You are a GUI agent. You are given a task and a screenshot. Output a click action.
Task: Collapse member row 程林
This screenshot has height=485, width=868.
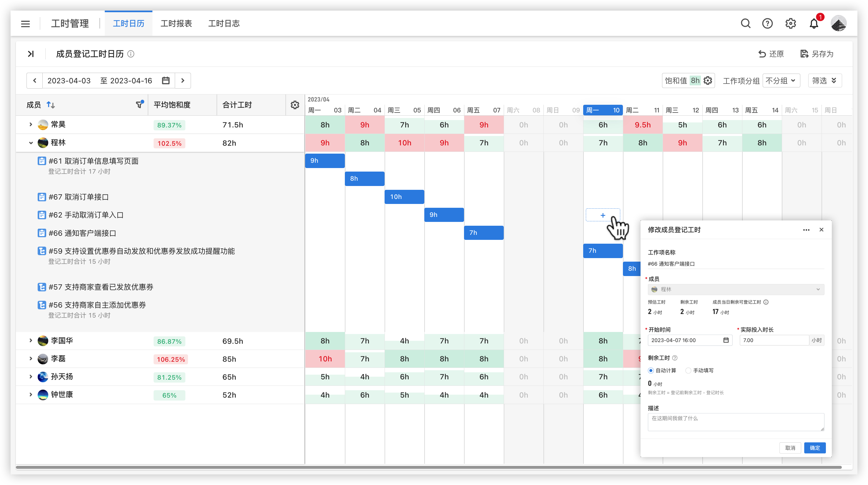(31, 142)
